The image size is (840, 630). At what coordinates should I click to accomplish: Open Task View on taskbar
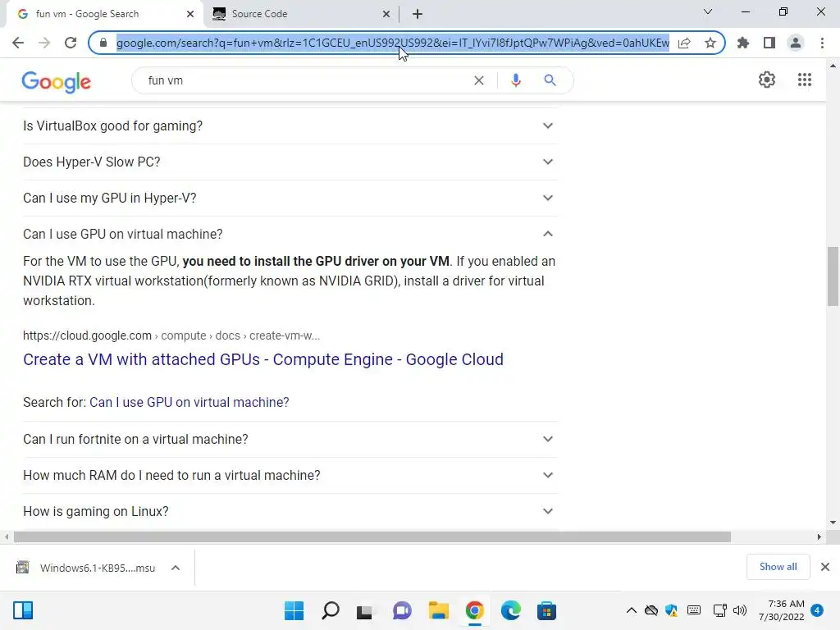[x=365, y=610]
